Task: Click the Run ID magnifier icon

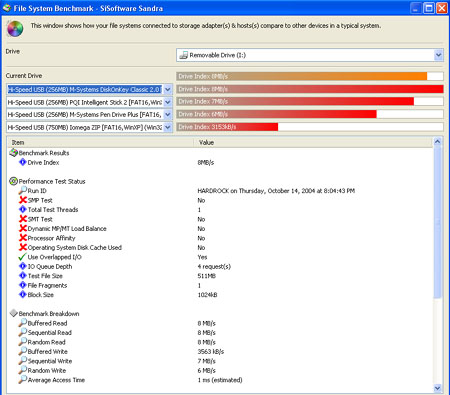Action: coord(22,191)
